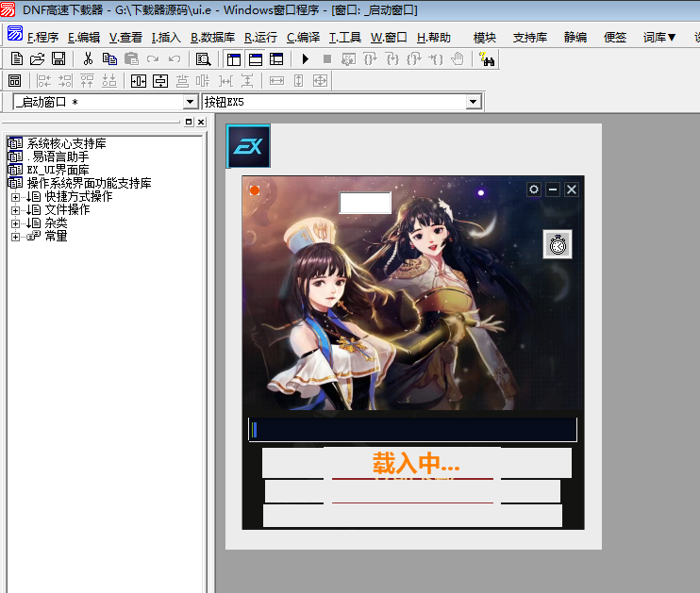Open the _启动窗口 dropdown

pos(190,102)
